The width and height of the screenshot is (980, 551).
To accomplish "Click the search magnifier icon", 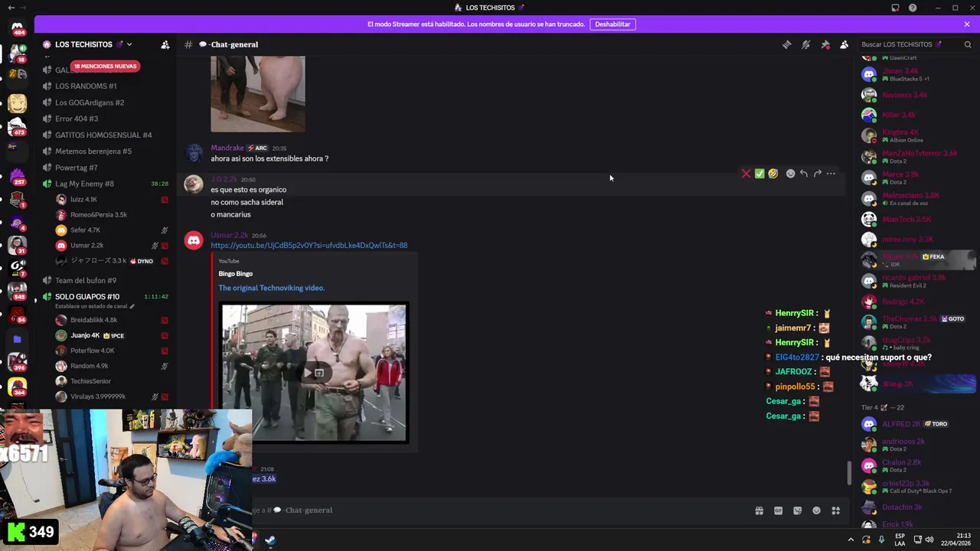I will (968, 44).
